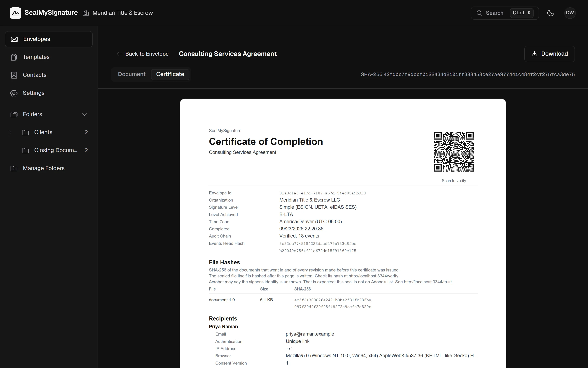Select the Certificate tab
Screen dimensions: 588x368
point(170,74)
